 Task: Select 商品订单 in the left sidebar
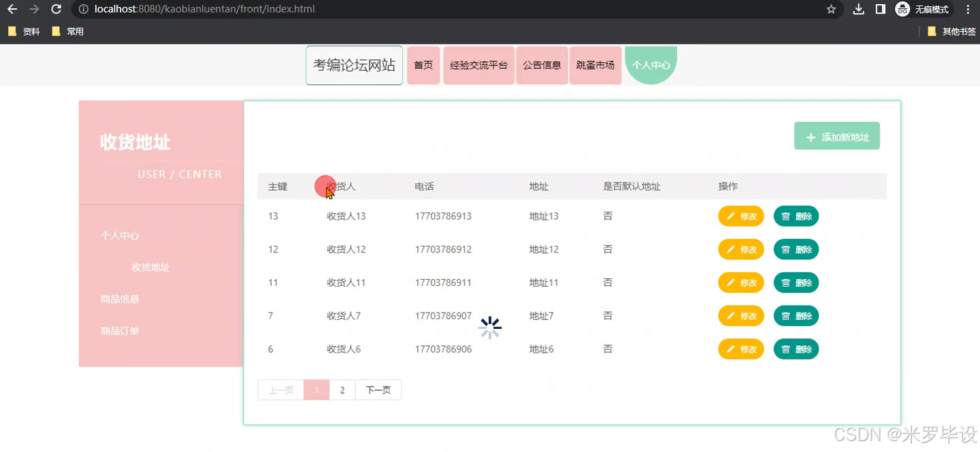click(120, 331)
